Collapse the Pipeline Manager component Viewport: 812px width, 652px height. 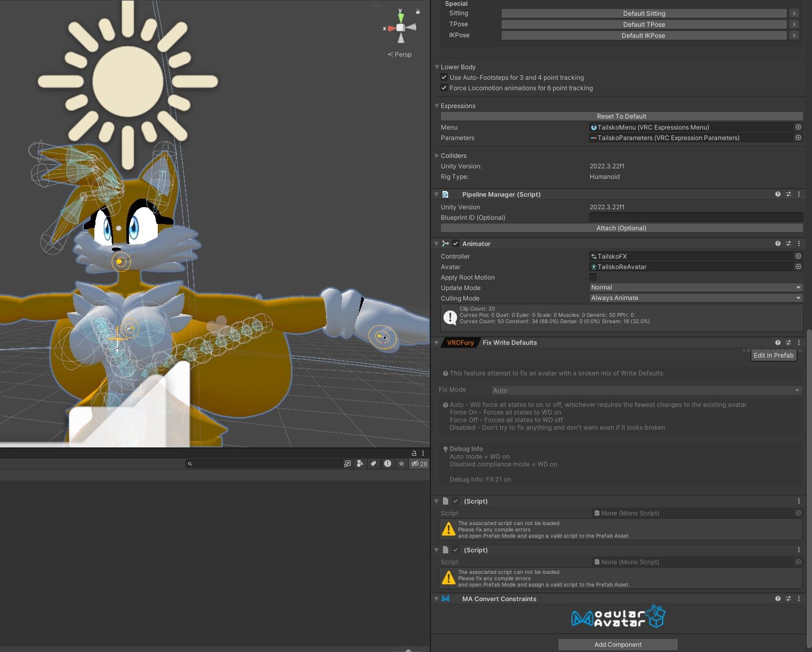(x=436, y=194)
